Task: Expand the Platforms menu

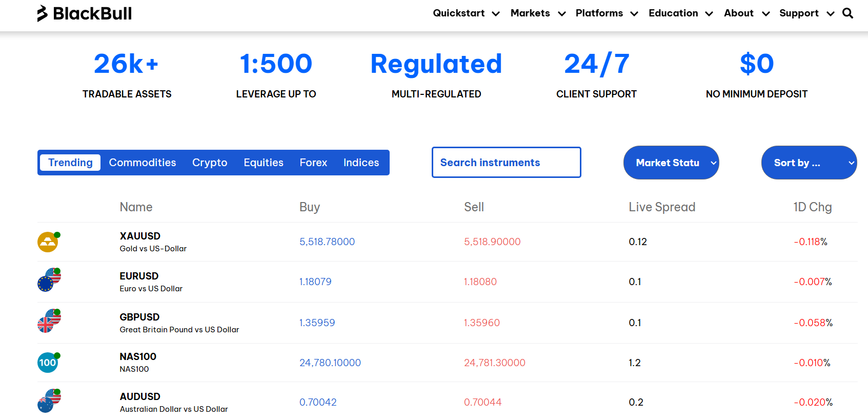Action: [607, 13]
